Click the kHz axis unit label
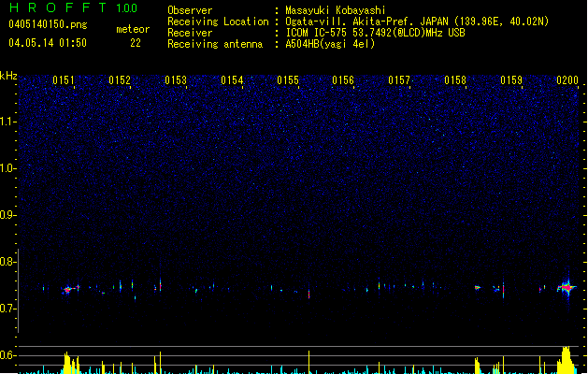Viewport: 588px width, 374px height. pos(8,76)
